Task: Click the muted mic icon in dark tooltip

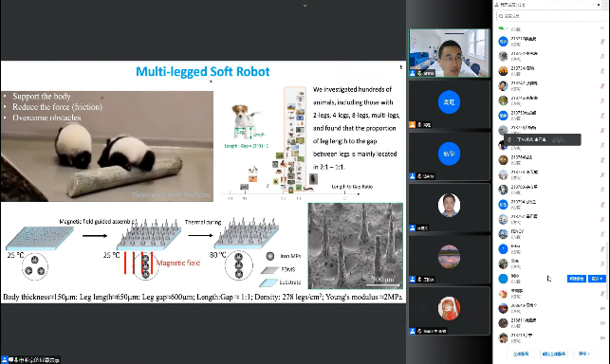Action: 509,139
